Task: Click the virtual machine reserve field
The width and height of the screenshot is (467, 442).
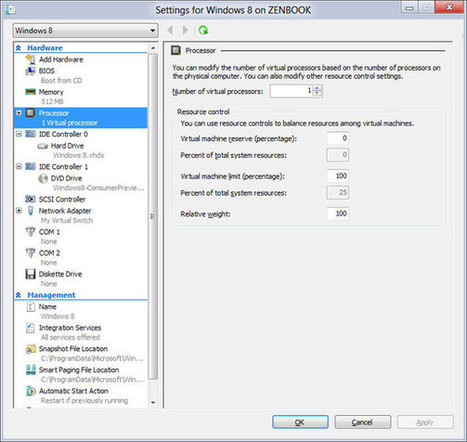Action: (x=338, y=138)
